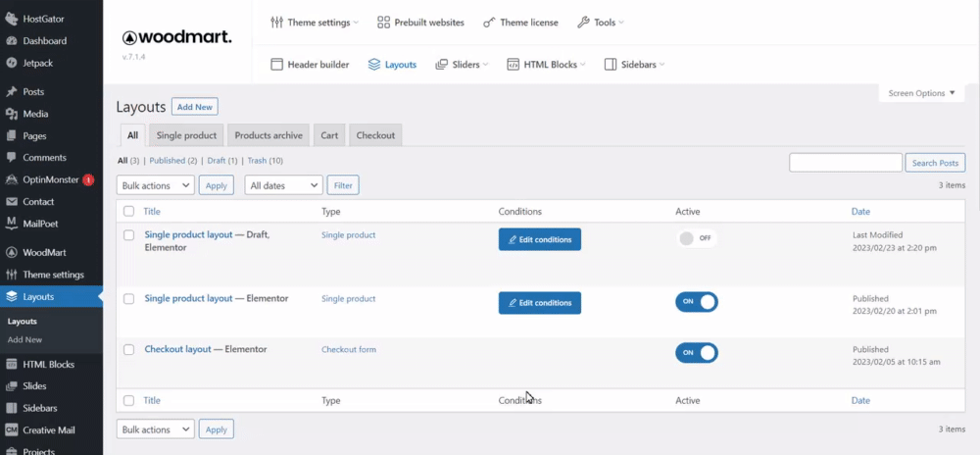Enable the draft Single product layout toggle
Viewport: 980px width, 455px height.
tap(696, 238)
